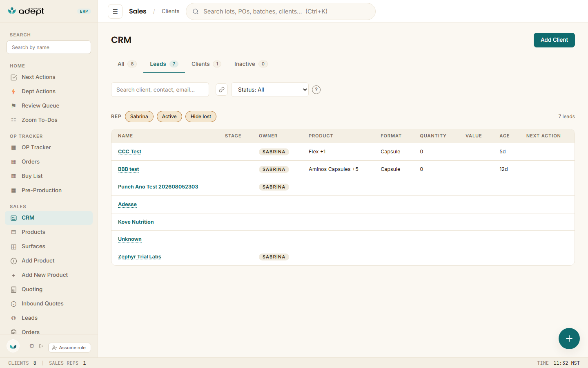Screen dimensions: 588x368
Task: Click the Add Client button
Action: [554, 40]
